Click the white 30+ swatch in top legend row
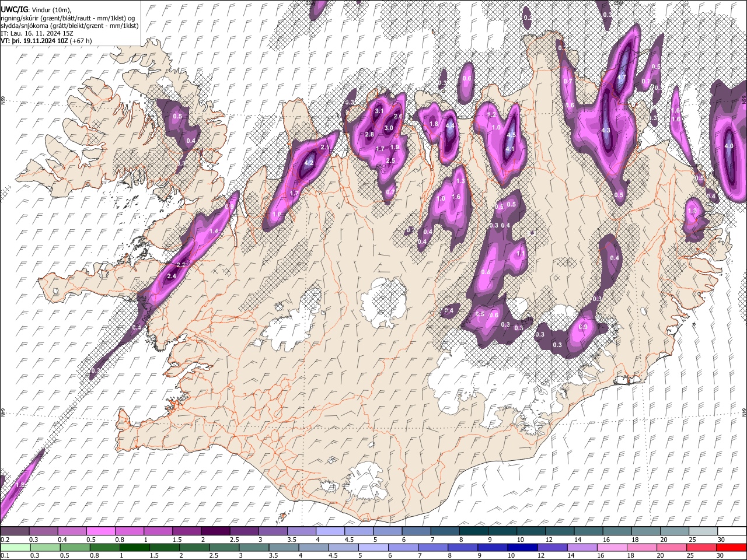The height and width of the screenshot is (560, 747). pos(732,531)
